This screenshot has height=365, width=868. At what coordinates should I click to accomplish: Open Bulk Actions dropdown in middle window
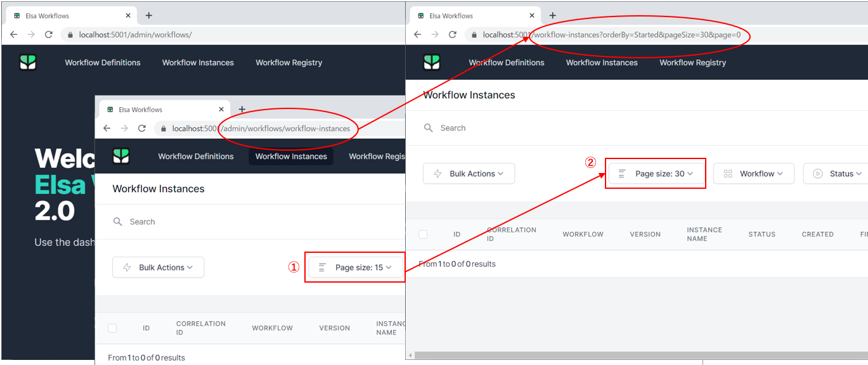159,267
